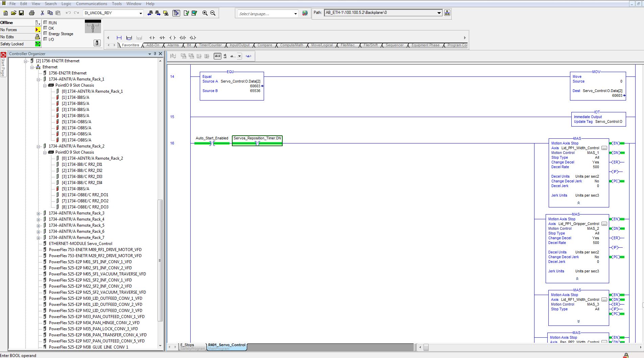Insert Examine On (XIC) contact

tap(152, 38)
